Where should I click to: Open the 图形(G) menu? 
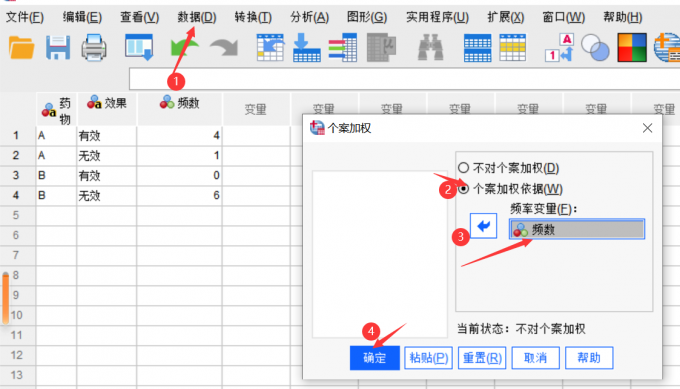click(x=367, y=17)
